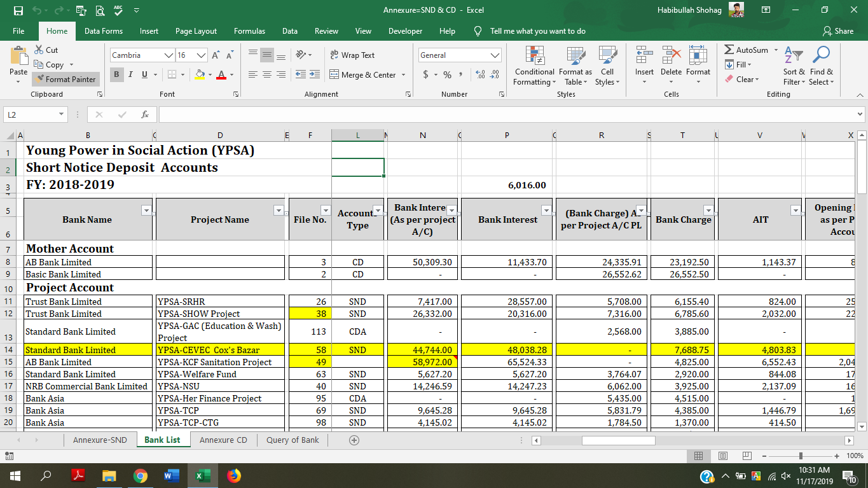Click the Percent Style icon
Image resolution: width=868 pixels, height=488 pixels.
(x=447, y=74)
